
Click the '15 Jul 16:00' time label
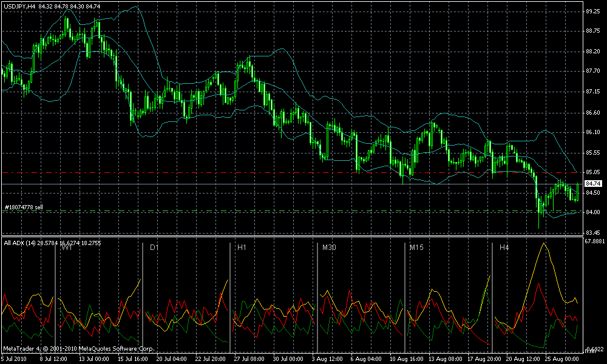(x=133, y=359)
